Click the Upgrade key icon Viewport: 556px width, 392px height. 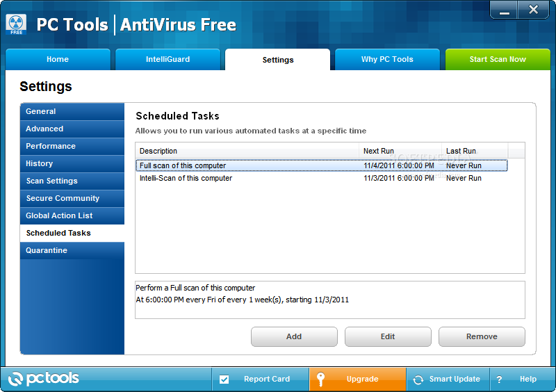(x=320, y=379)
